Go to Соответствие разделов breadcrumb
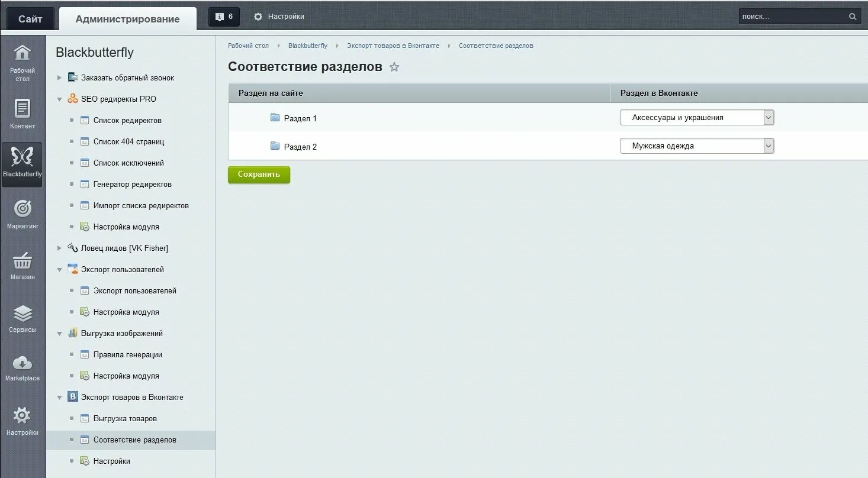 496,46
